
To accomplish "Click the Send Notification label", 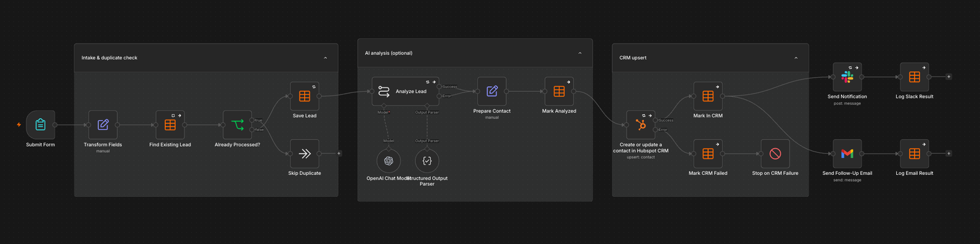I will click(847, 97).
